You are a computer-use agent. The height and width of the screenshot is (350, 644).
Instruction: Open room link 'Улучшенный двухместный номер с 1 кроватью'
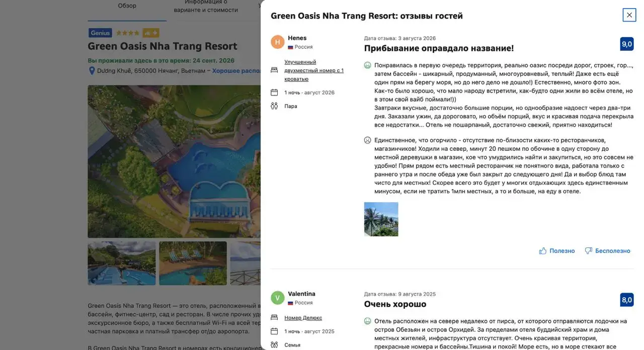314,70
